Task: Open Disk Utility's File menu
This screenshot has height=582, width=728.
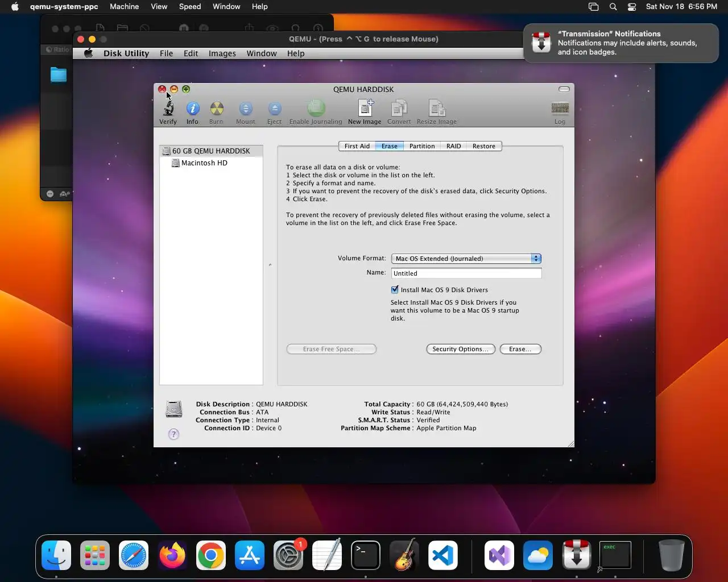Action: (167, 53)
